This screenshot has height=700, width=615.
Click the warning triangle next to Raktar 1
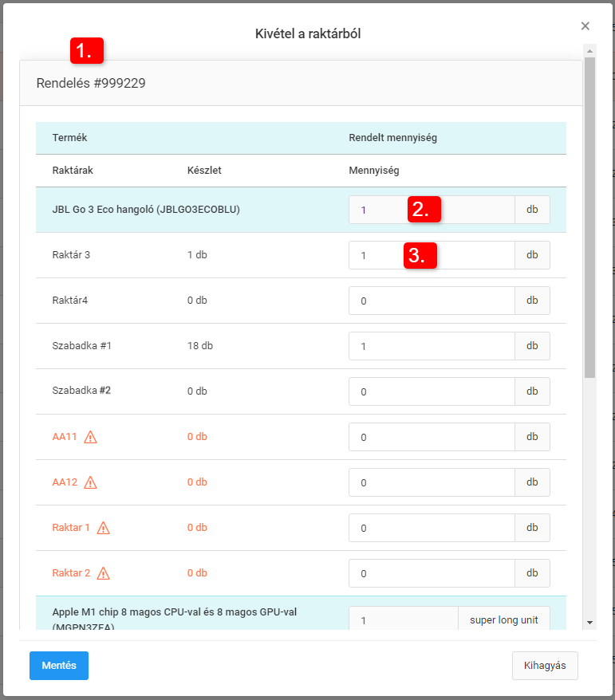click(x=103, y=528)
